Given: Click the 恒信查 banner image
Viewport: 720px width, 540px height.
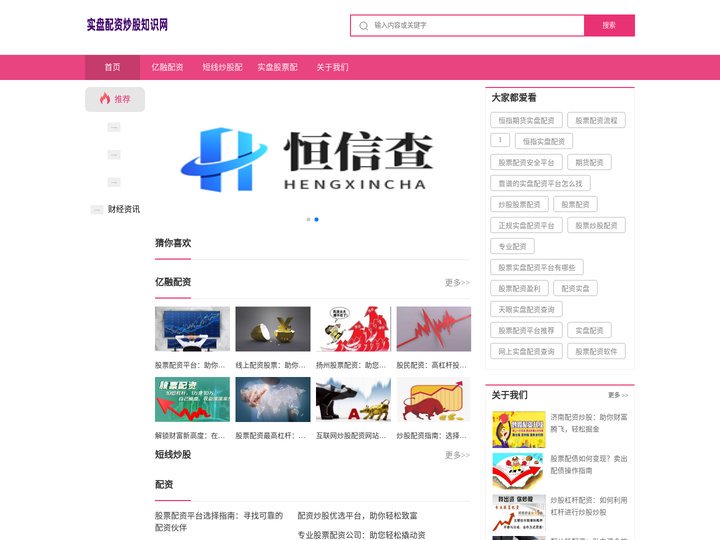Looking at the screenshot, I should tap(312, 159).
